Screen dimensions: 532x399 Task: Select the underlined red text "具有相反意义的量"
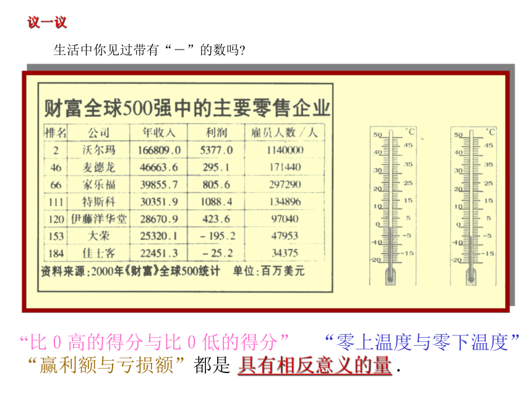[315, 366]
